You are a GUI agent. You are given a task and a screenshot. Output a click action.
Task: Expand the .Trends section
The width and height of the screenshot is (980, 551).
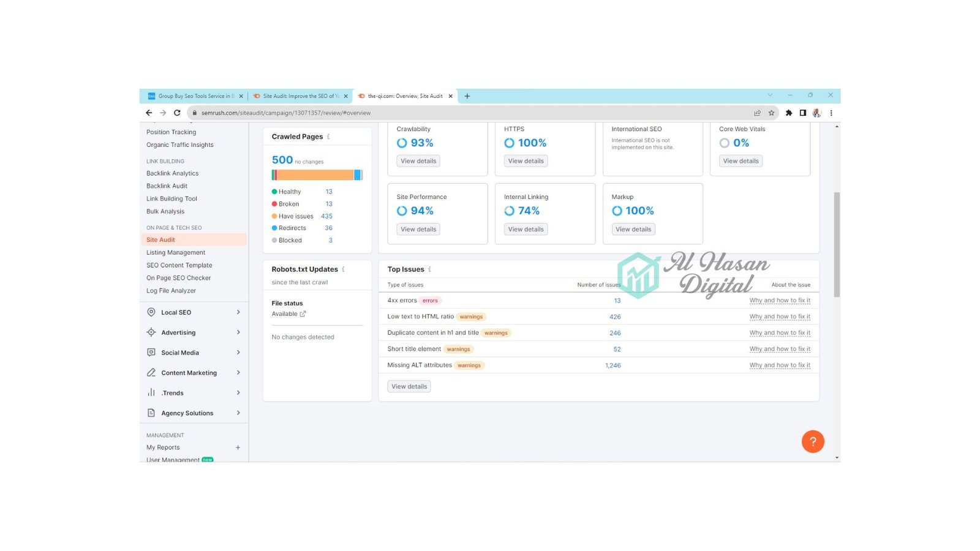pos(238,392)
